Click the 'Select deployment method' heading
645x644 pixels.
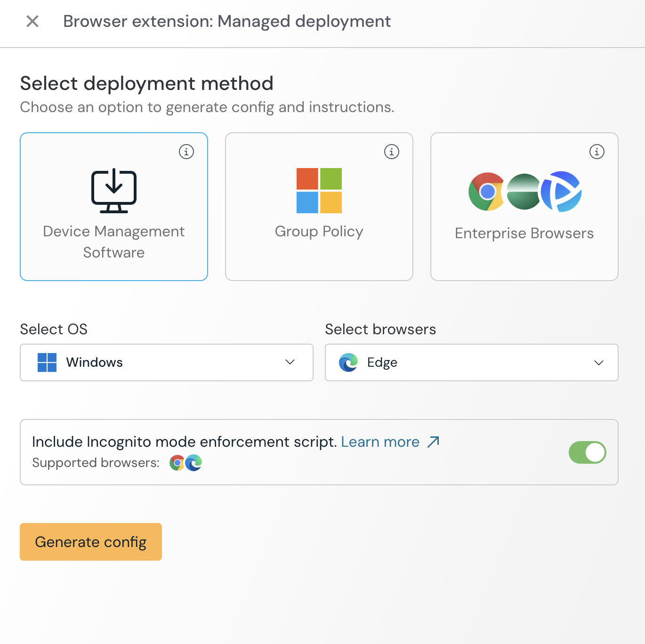(147, 83)
